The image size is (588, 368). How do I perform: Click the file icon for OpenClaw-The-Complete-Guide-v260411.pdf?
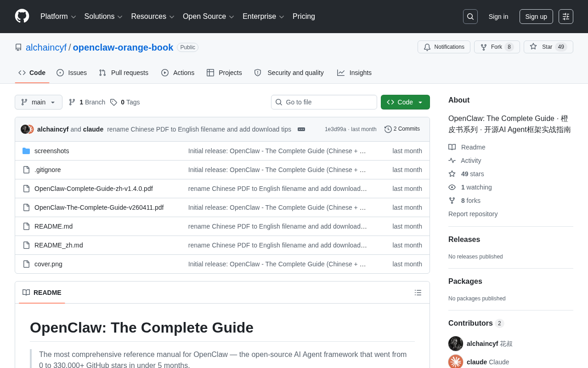point(26,207)
